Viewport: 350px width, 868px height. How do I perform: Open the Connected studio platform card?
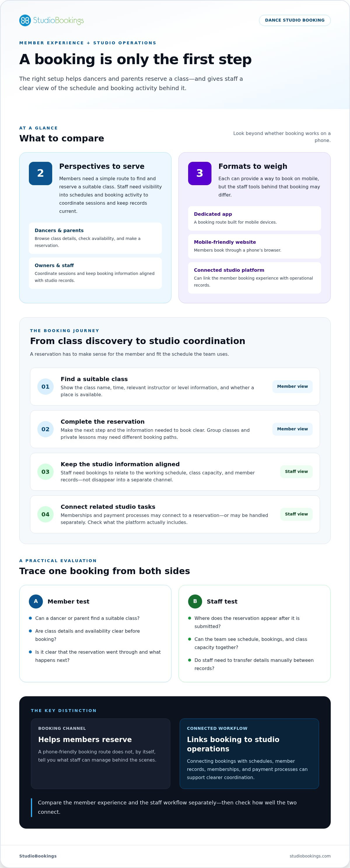click(255, 278)
